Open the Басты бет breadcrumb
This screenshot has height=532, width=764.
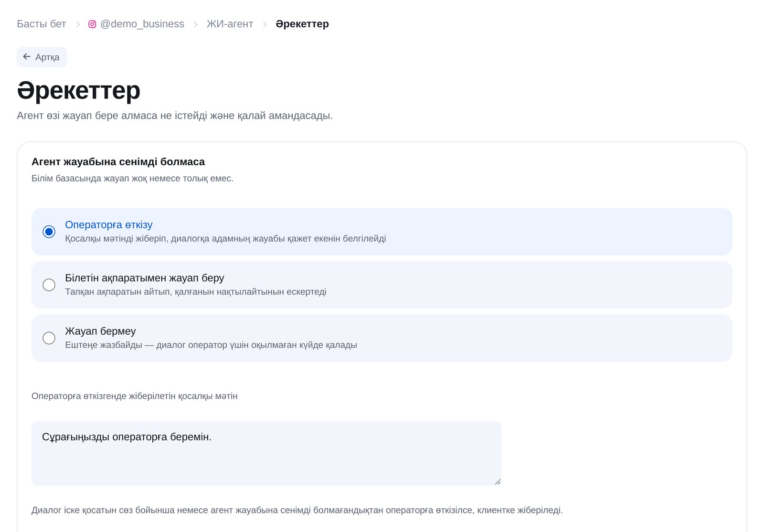(x=42, y=24)
